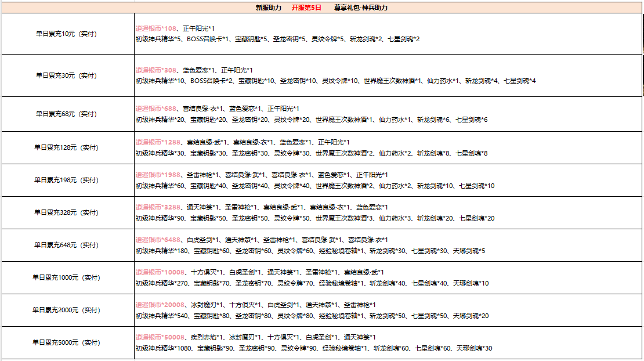Image resolution: width=644 pixels, height=361 pixels.
Task: Select the 单日累充10元 row label
Action: click(66, 34)
